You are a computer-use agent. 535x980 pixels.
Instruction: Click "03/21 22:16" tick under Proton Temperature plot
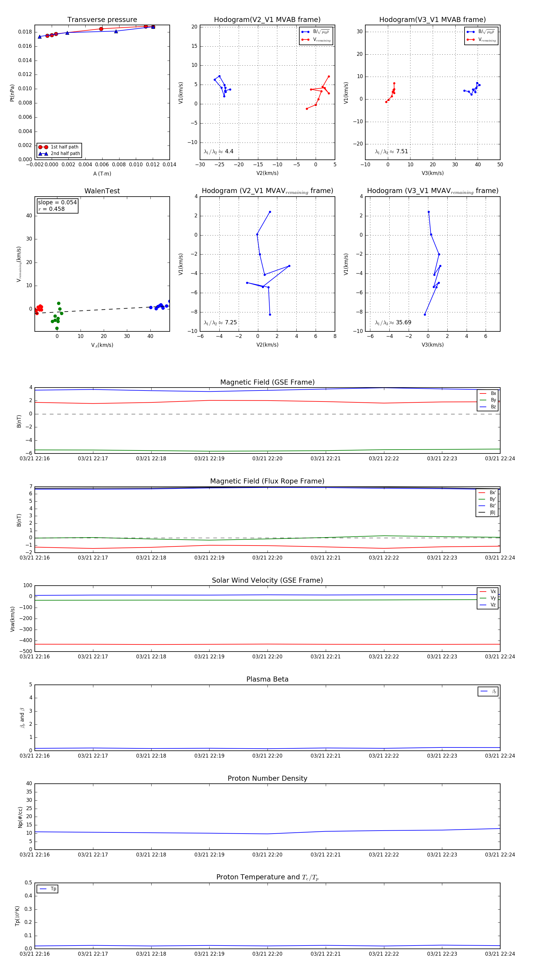35,954
